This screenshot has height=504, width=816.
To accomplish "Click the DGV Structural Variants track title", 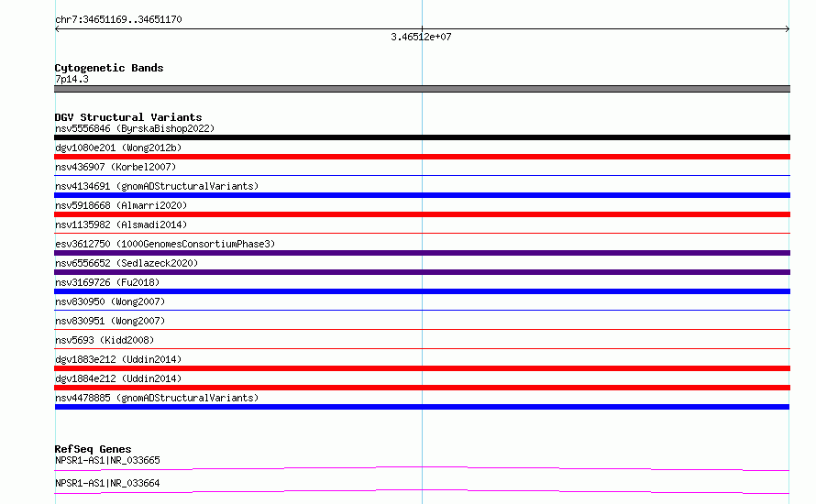I will [x=128, y=117].
